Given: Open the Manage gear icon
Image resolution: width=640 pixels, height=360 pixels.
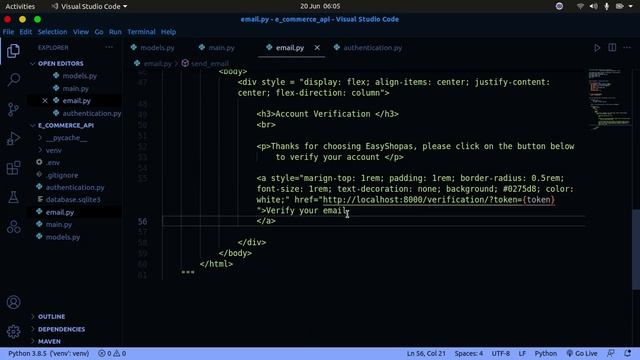Looking at the screenshot, I should coord(13,331).
